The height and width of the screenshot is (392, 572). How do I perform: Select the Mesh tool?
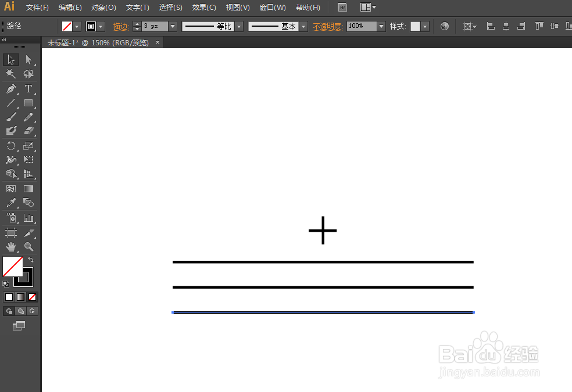(x=10, y=188)
